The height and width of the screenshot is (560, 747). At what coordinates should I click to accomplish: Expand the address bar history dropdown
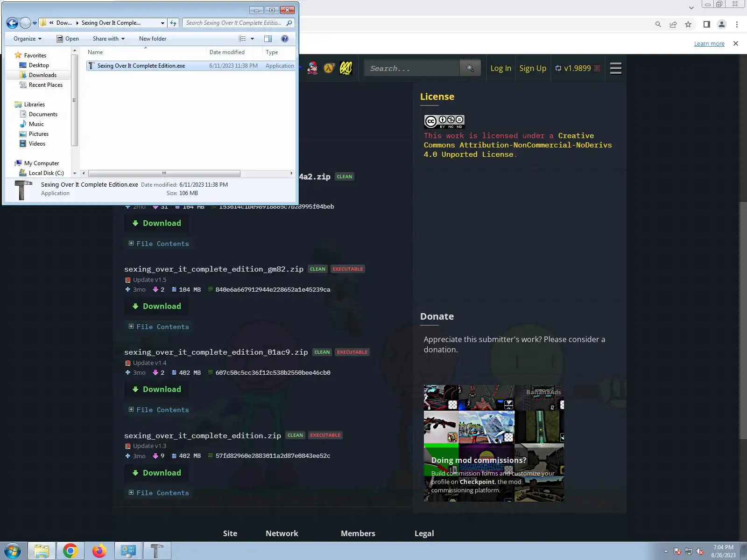(162, 23)
